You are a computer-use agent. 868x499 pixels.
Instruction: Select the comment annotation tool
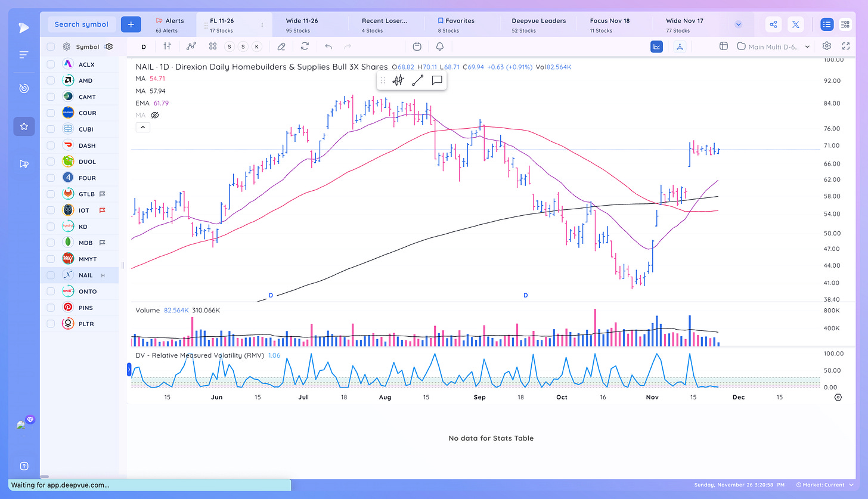436,80
